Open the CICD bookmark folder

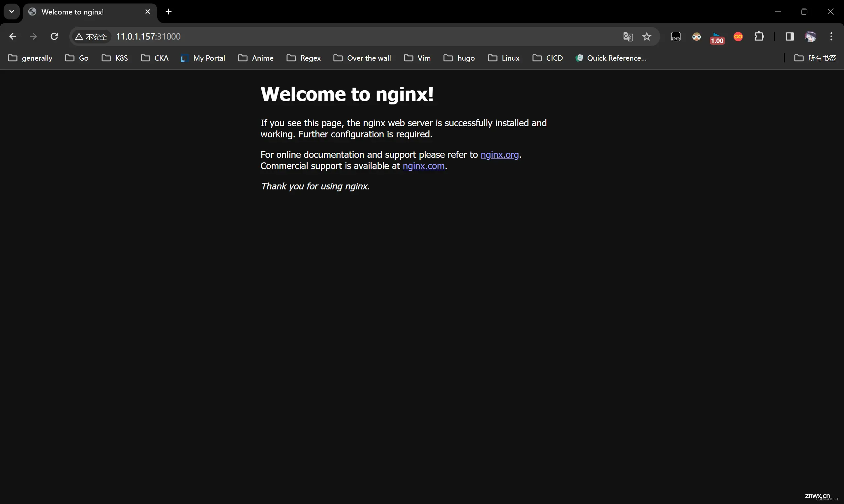[x=548, y=58]
